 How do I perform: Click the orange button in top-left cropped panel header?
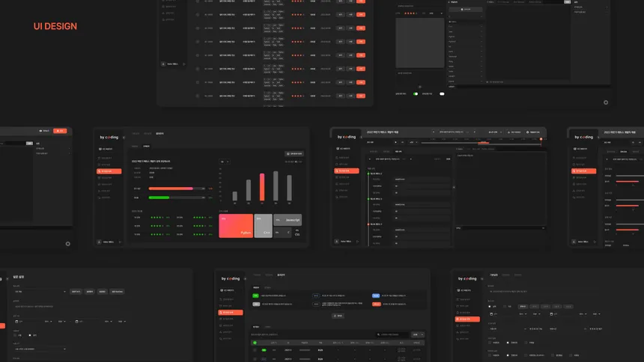coord(60,131)
